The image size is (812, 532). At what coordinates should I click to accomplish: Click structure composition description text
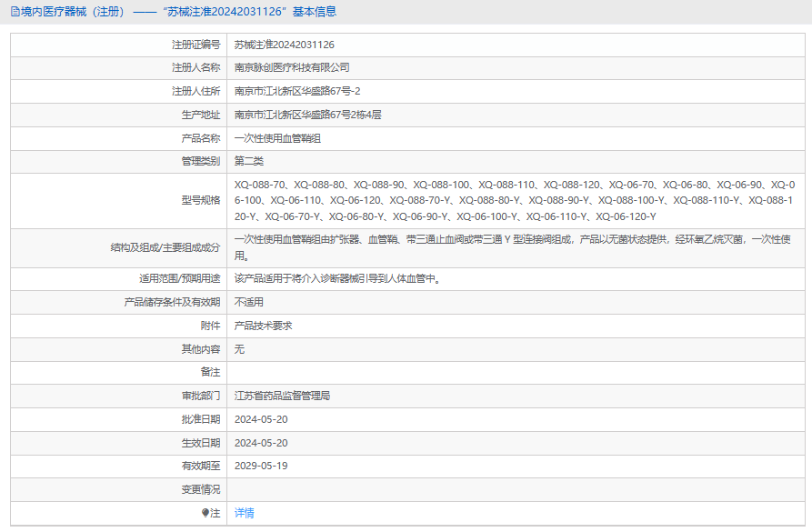[x=513, y=247]
